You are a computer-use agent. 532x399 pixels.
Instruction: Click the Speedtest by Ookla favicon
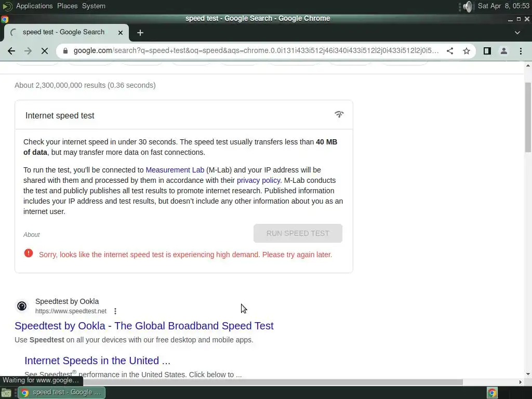pos(22,306)
